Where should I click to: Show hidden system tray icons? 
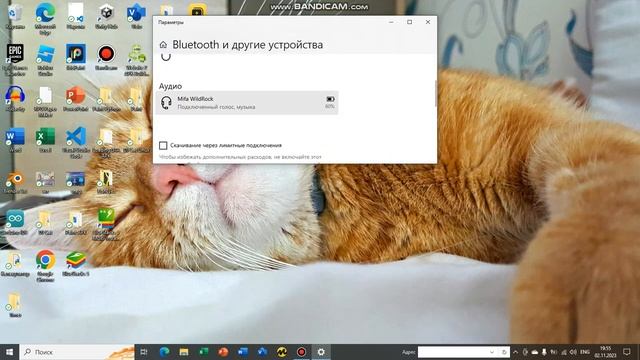coord(516,352)
